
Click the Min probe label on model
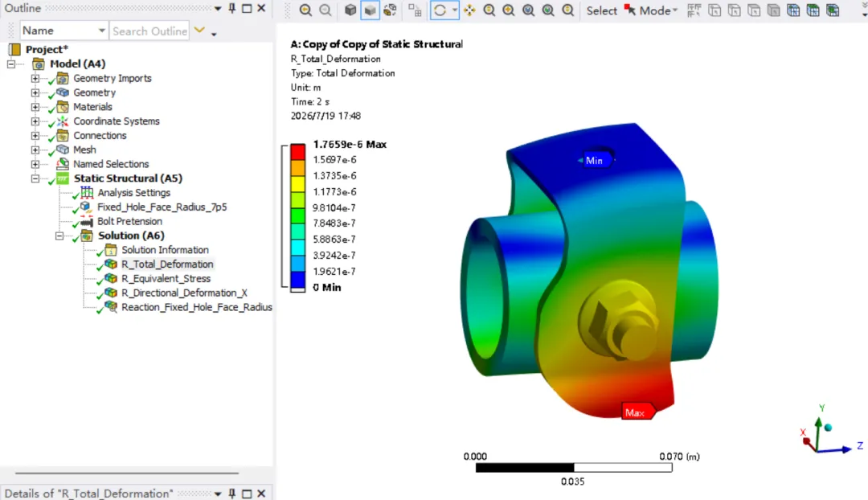pyautogui.click(x=594, y=161)
